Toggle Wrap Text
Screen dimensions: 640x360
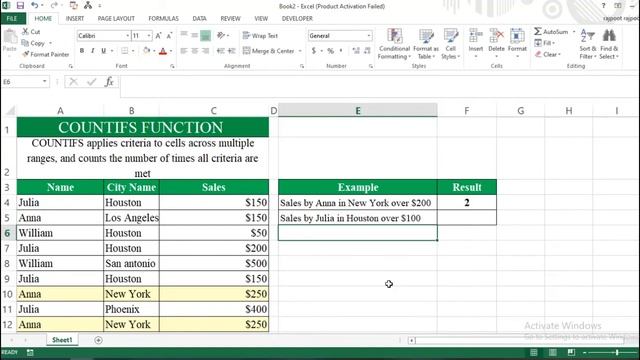(x=260, y=36)
